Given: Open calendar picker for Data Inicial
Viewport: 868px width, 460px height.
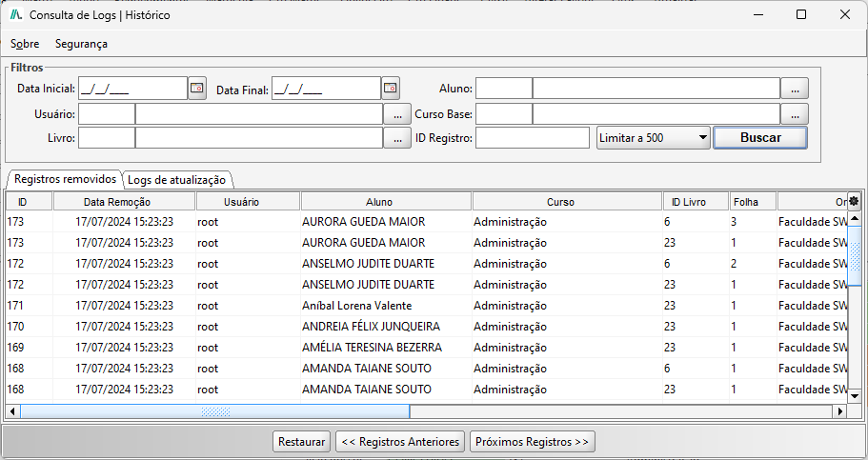Looking at the screenshot, I should (197, 88).
